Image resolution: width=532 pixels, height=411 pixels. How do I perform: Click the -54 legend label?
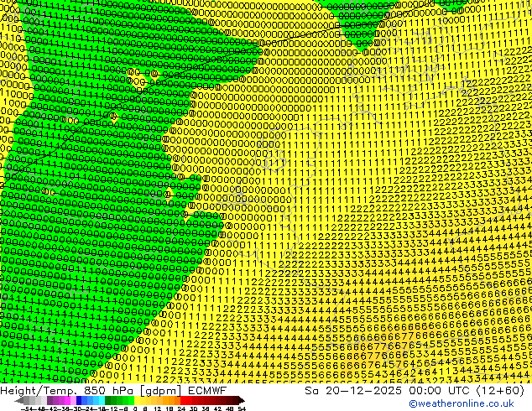point(27,408)
